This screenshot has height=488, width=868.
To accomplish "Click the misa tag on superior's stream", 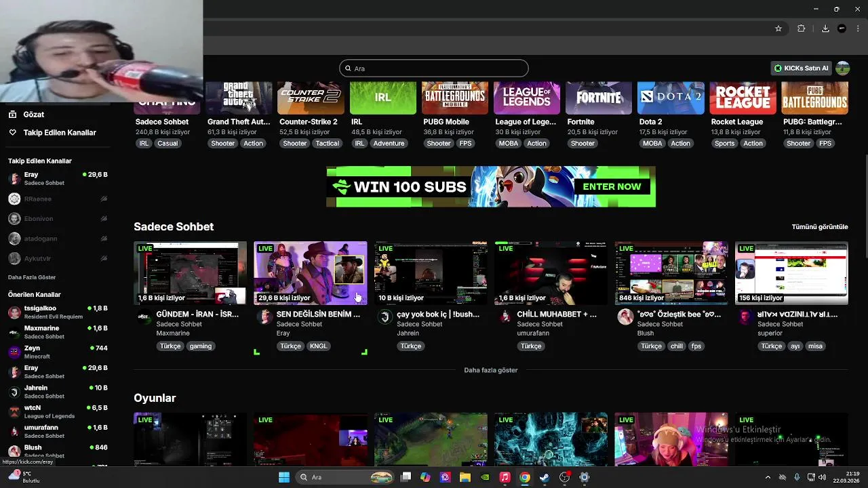I will click(815, 346).
